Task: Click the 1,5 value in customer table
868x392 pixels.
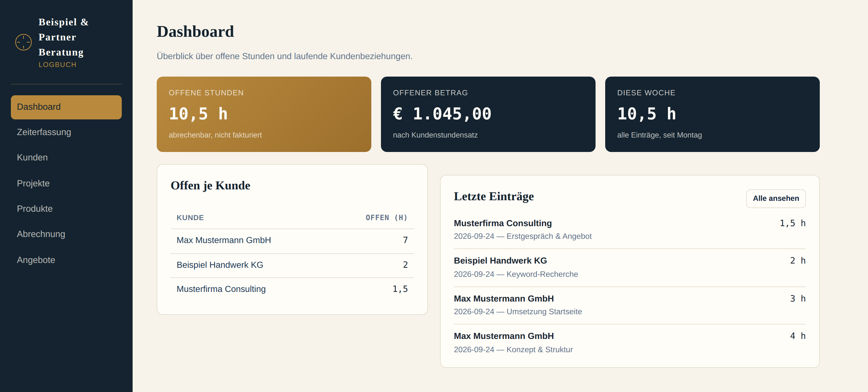Action: click(400, 289)
